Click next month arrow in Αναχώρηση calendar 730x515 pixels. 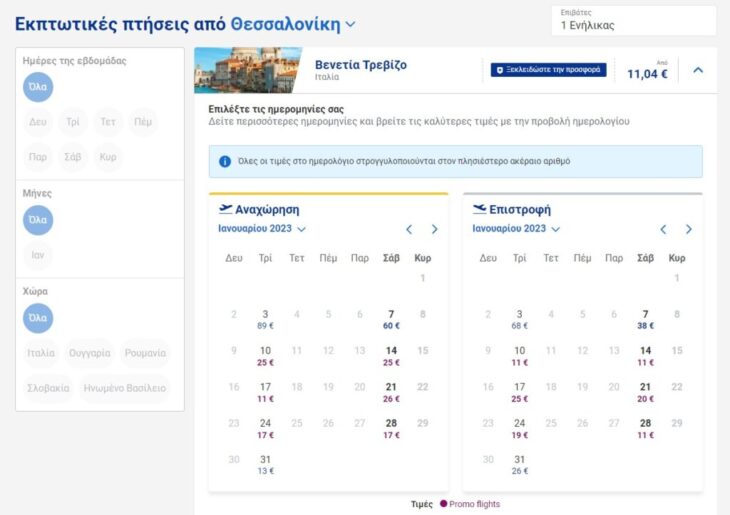click(x=434, y=229)
